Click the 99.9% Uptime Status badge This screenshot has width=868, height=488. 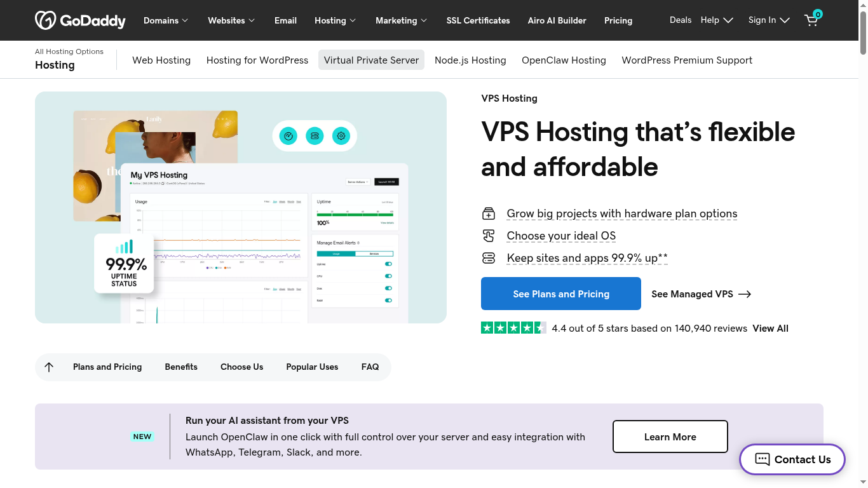(124, 264)
